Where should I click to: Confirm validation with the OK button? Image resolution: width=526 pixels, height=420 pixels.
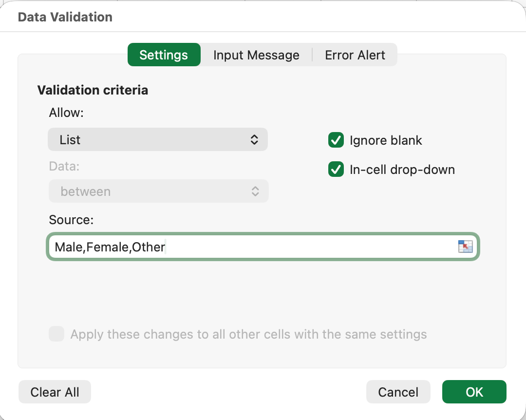[x=474, y=392]
